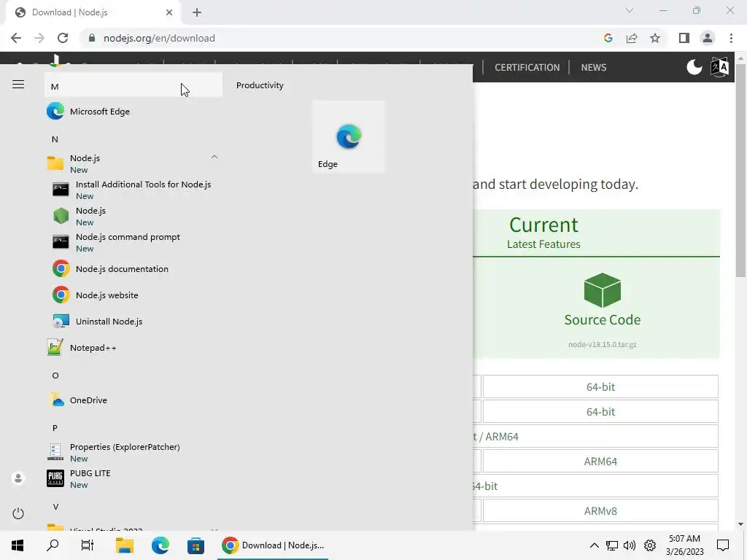747x560 pixels.
Task: Go forward in Chrome
Action: [x=39, y=38]
